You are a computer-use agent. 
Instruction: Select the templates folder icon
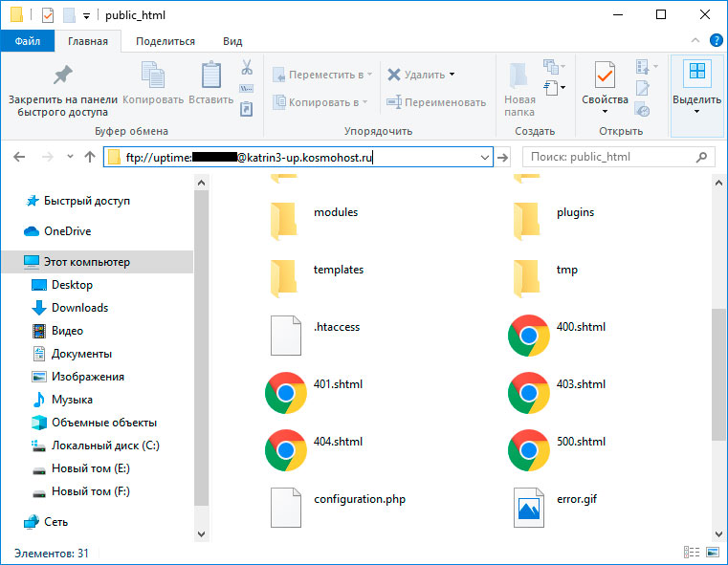click(x=283, y=278)
